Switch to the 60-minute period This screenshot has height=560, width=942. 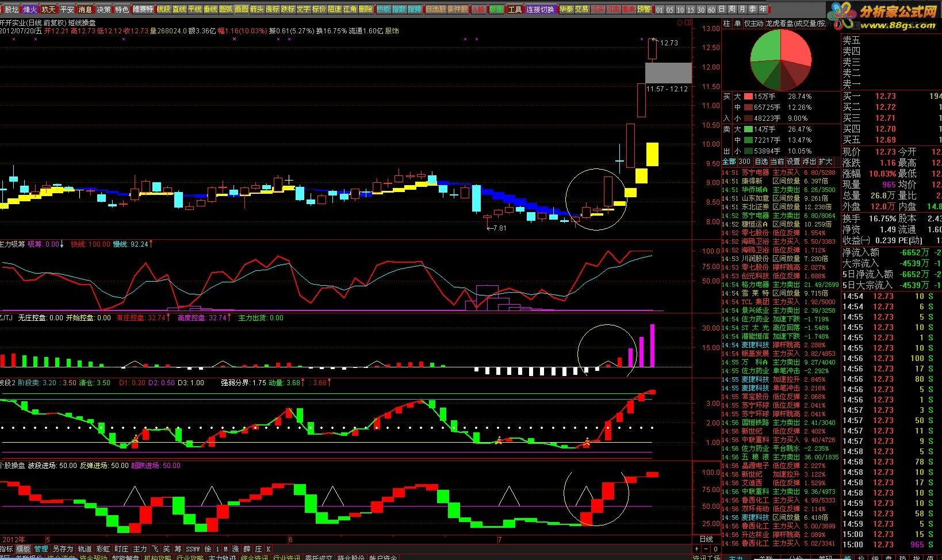pos(711,10)
